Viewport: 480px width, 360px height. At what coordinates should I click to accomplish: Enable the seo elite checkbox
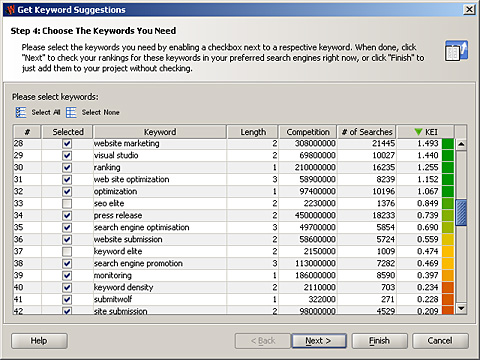point(67,204)
